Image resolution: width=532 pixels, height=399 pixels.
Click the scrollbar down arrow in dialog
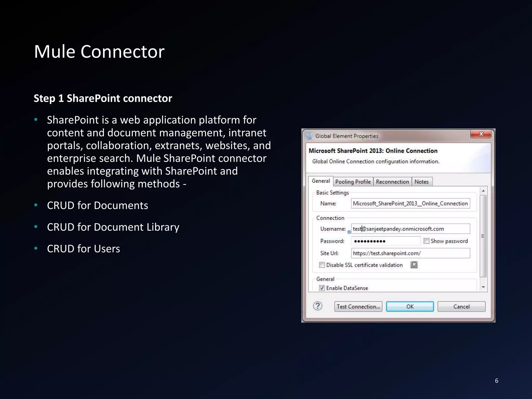(x=483, y=287)
